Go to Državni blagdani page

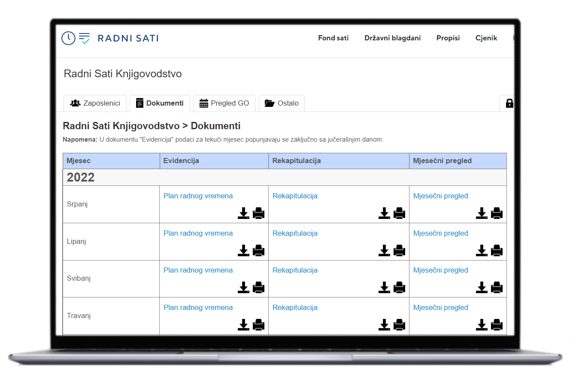click(x=392, y=38)
